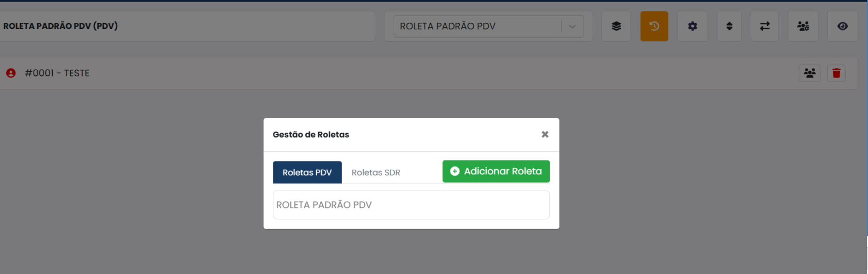868x274 pixels.
Task: Click the chevron arrow of roleta selector
Action: pyautogui.click(x=572, y=26)
